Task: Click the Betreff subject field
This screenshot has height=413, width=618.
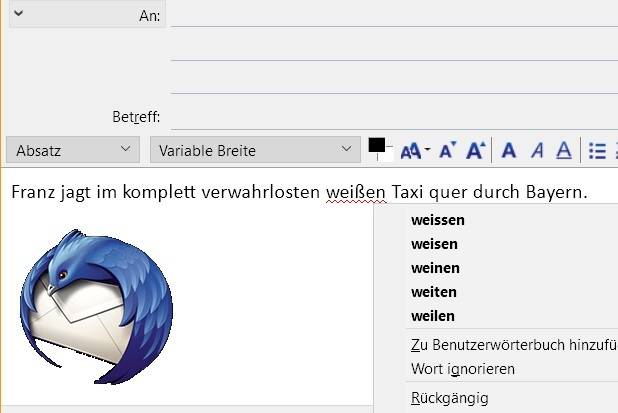Action: [392, 117]
